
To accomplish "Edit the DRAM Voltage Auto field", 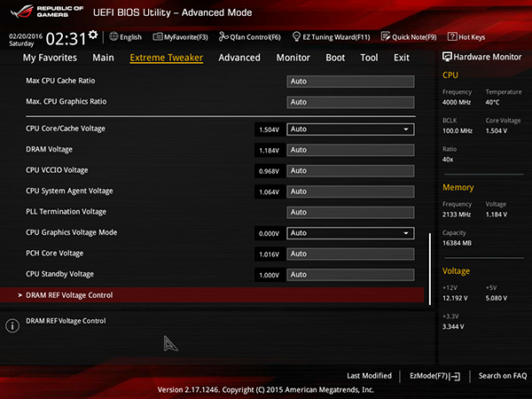I will pos(350,150).
